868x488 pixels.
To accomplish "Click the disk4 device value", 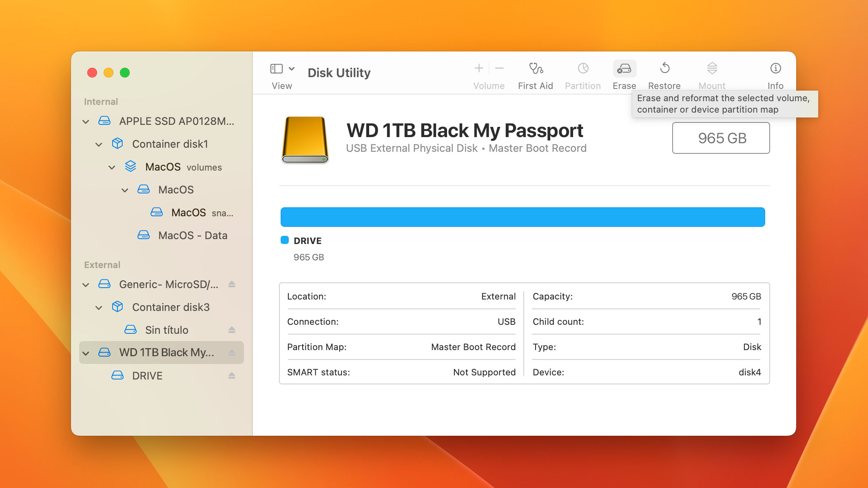I will pyautogui.click(x=750, y=372).
